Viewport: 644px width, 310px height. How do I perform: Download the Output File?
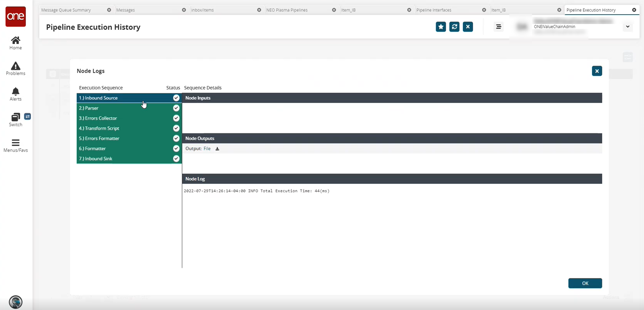(217, 148)
